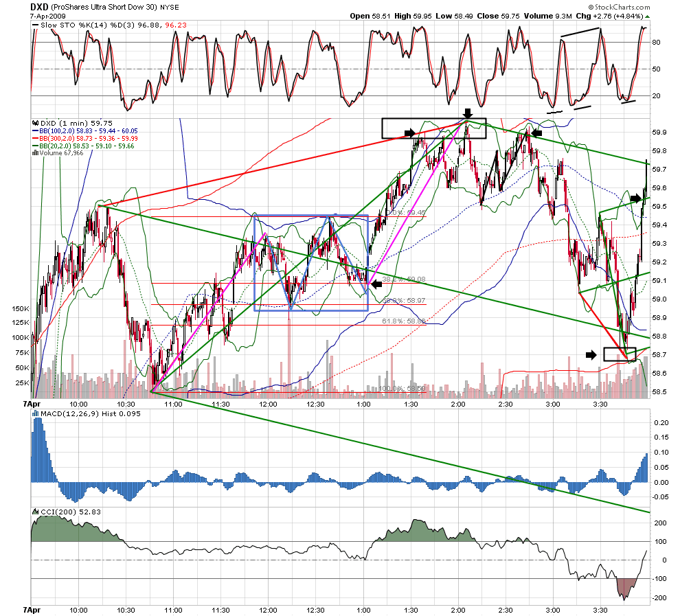Click the 58.5 price axis label
Viewport: 680px width, 616px height.
[x=659, y=392]
